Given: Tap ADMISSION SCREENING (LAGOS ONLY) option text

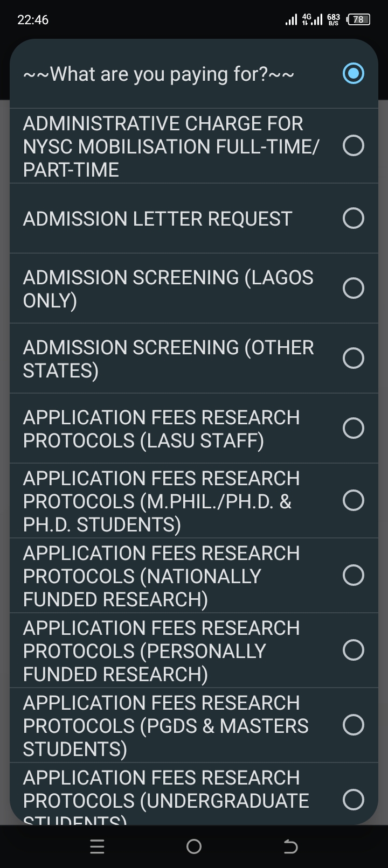Looking at the screenshot, I should pyautogui.click(x=168, y=289).
